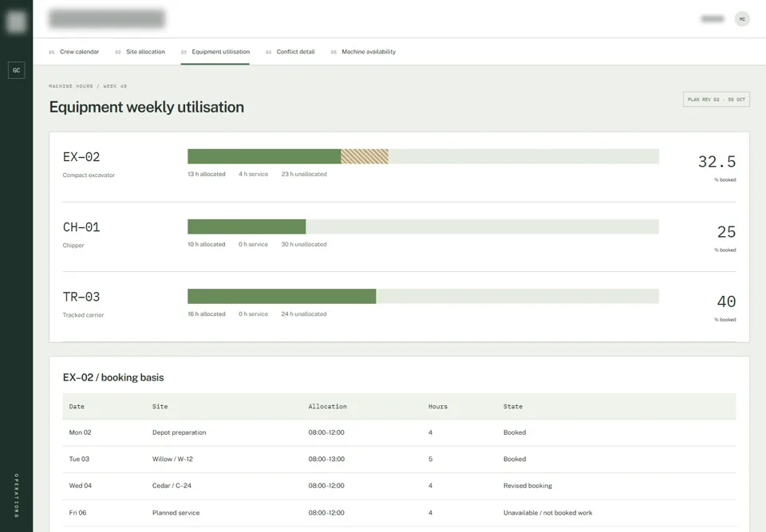Select the Fri 06 row date
This screenshot has height=532, width=766.
coord(77,513)
